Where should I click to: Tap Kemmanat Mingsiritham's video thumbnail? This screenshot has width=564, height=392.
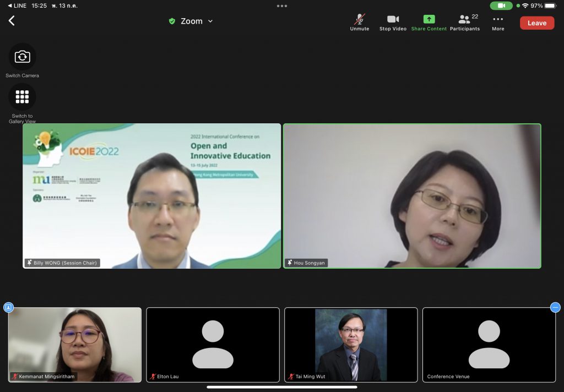tap(75, 344)
